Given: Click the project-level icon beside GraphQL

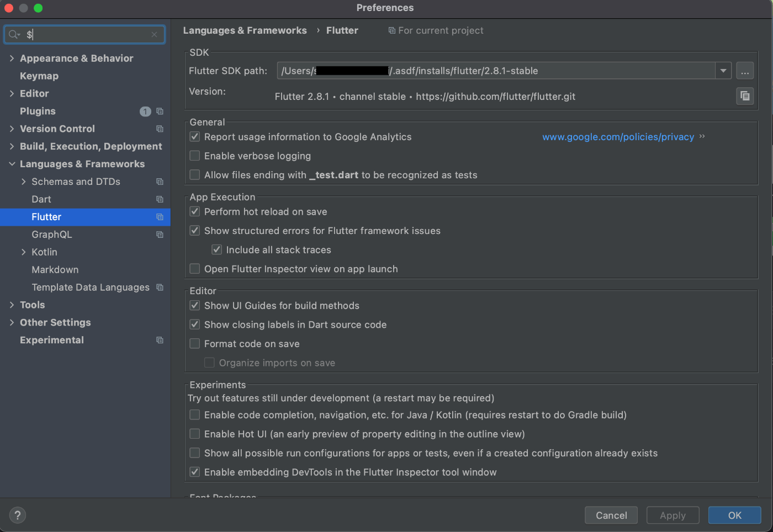Looking at the screenshot, I should (x=160, y=235).
